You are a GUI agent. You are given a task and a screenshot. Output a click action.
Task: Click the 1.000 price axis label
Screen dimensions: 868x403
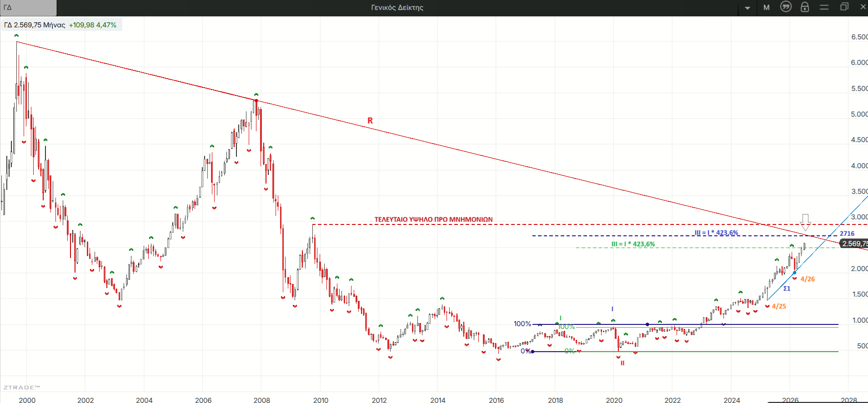[x=859, y=320]
